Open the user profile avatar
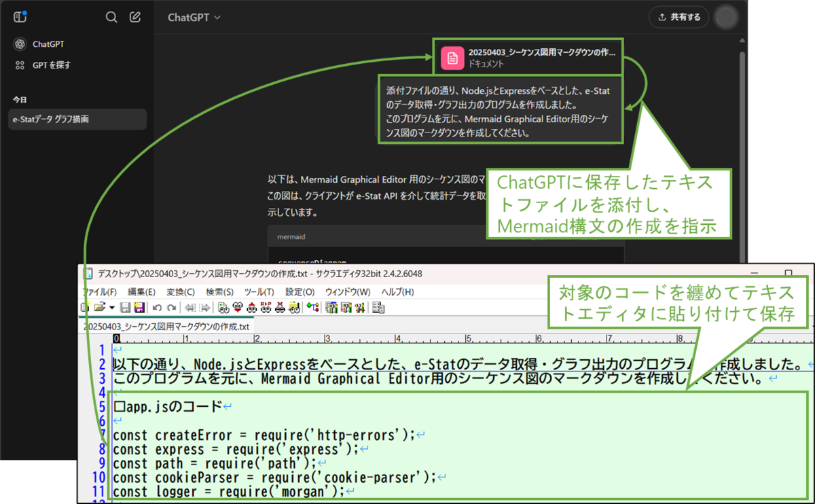 click(x=726, y=18)
